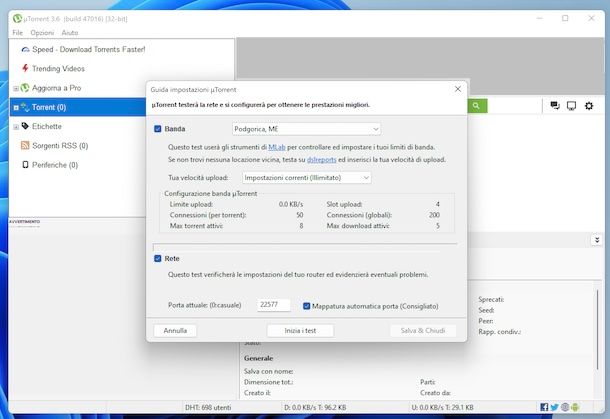Click the speedometer icon beside Speed entry
This screenshot has height=419, width=610.
click(x=25, y=49)
